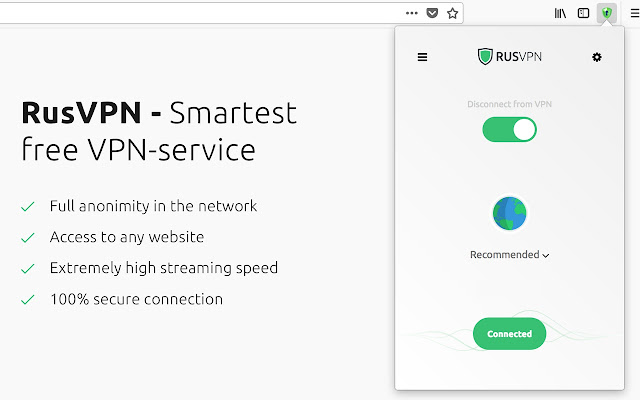Click checkmark beside '100% secure connection'
This screenshot has height=400, width=640.
tap(27, 300)
